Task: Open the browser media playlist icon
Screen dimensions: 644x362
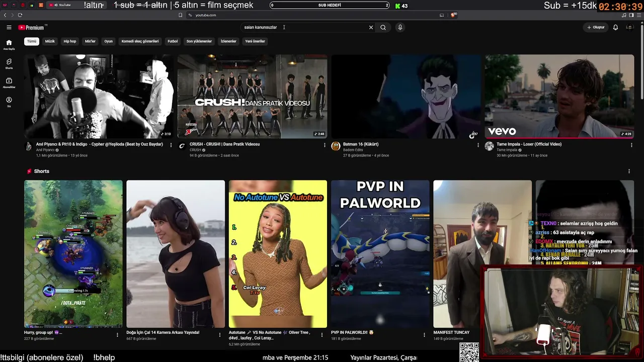Action: pos(624,15)
